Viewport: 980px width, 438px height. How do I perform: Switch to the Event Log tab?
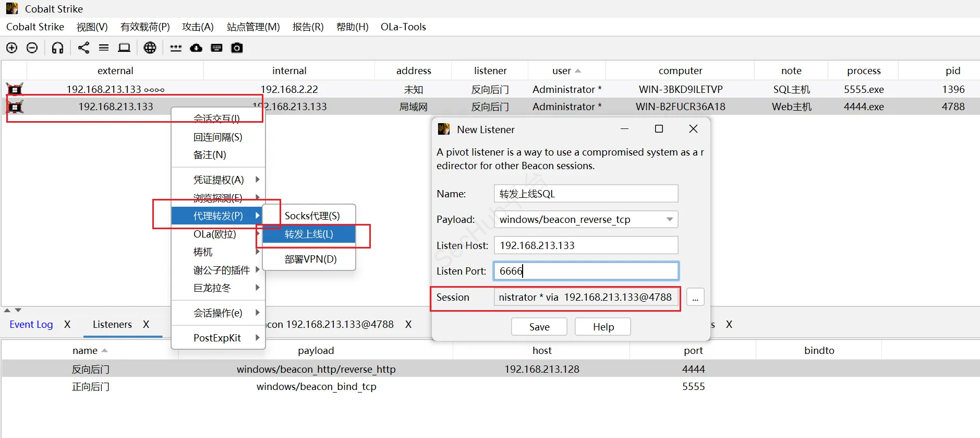tap(31, 324)
